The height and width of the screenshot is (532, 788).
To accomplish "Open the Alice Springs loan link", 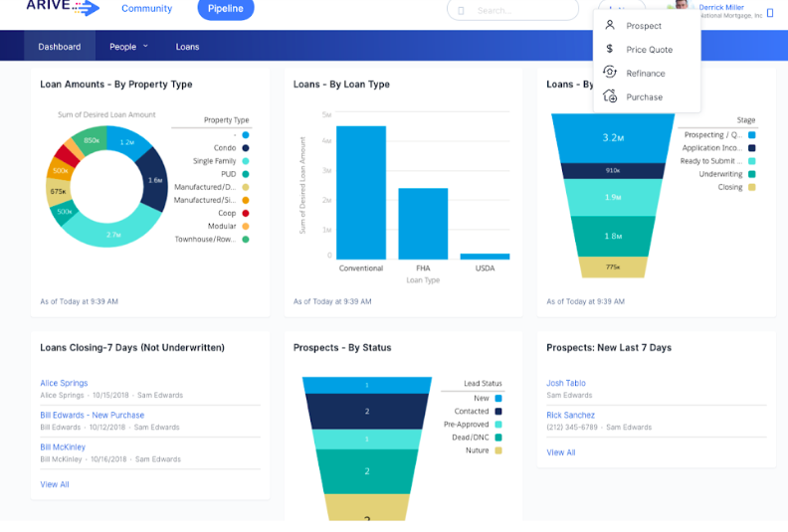I will click(x=64, y=383).
